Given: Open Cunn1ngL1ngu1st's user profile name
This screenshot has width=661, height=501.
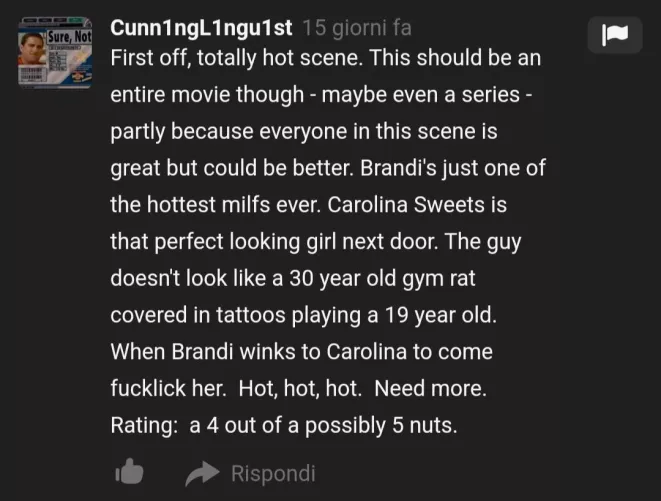Looking at the screenshot, I should (x=201, y=28).
